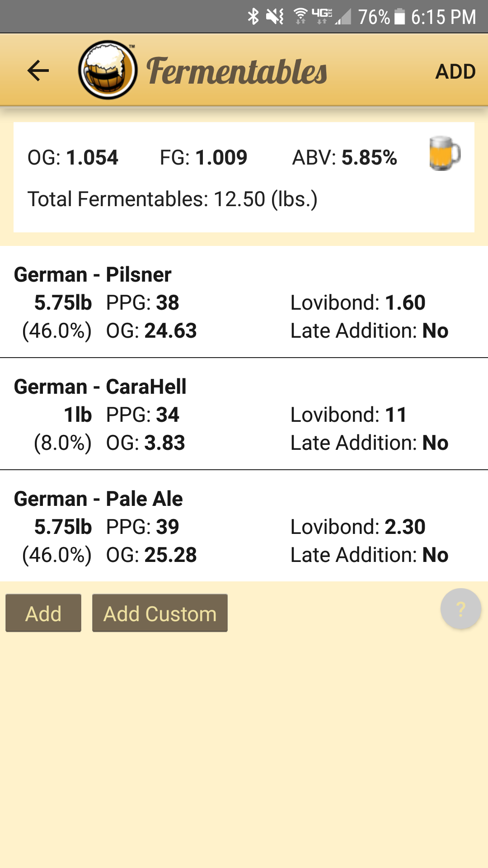
Task: Tap Pale Ale's Late Addition value
Action: [x=435, y=555]
